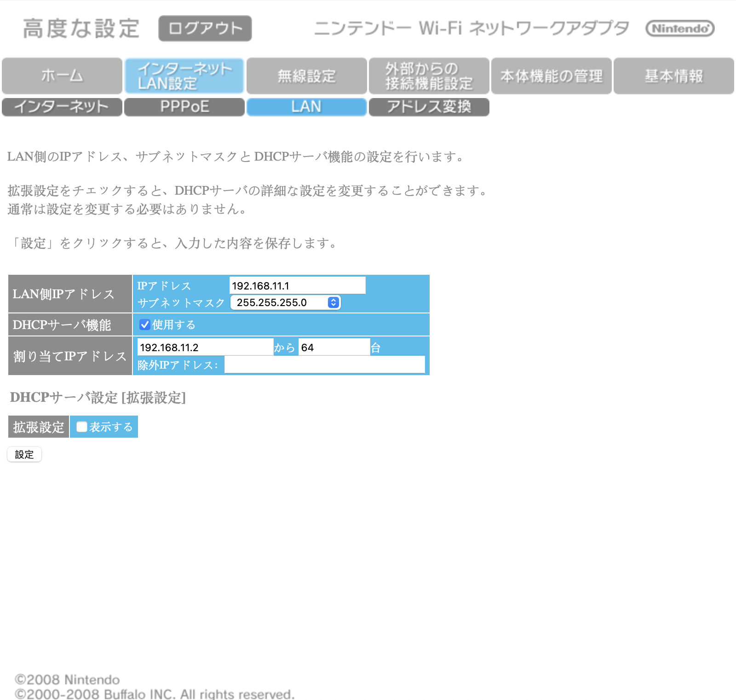This screenshot has height=700, width=736.
Task: Click the DHCPサーバ機能 row label
Action: (x=70, y=324)
